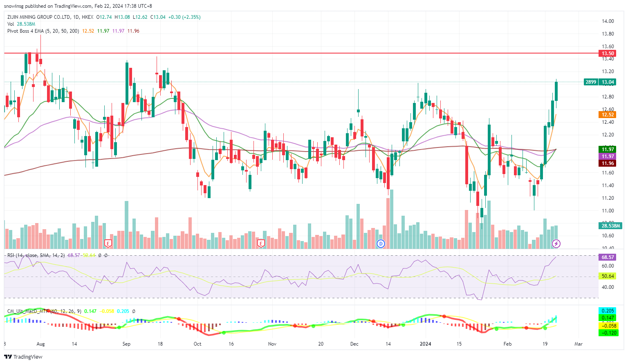The image size is (628, 364).
Task: Click the earnings 'E' marker near late October
Action: point(261,243)
